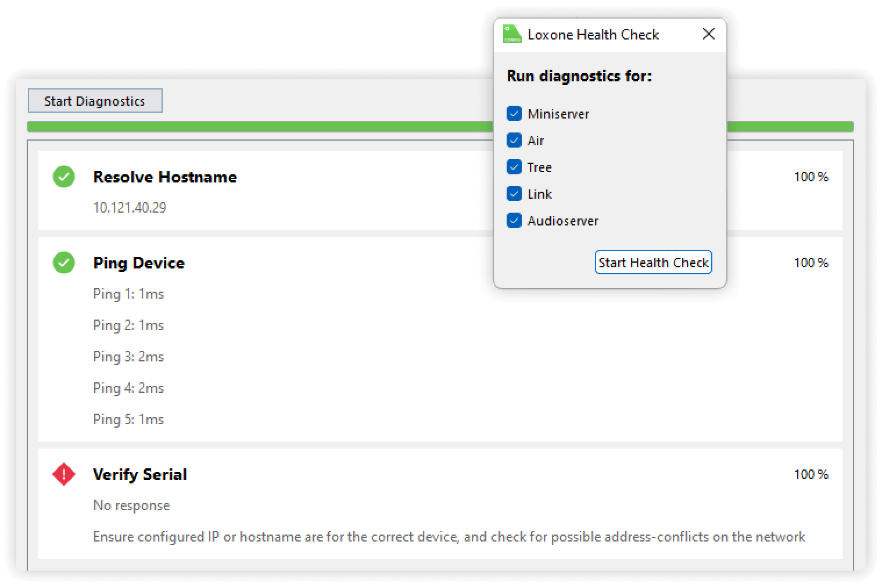This screenshot has height=588, width=882.
Task: Uncheck the Audioserver checkbox
Action: pyautogui.click(x=514, y=220)
